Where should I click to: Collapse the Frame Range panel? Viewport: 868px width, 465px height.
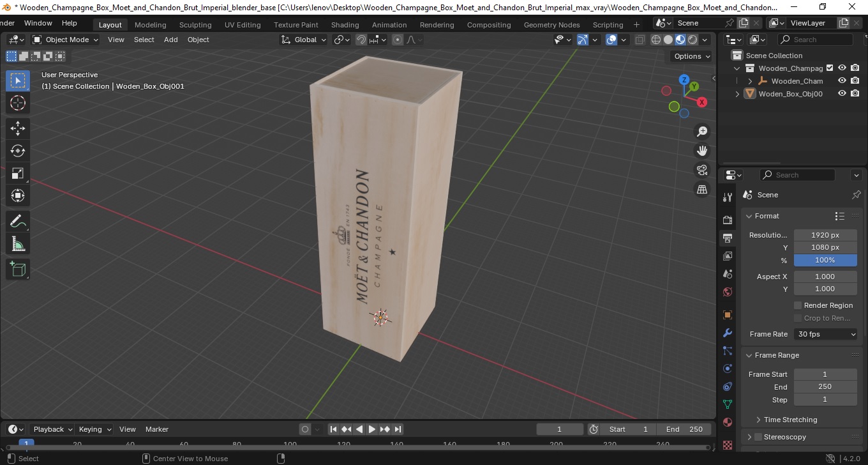pyautogui.click(x=749, y=355)
